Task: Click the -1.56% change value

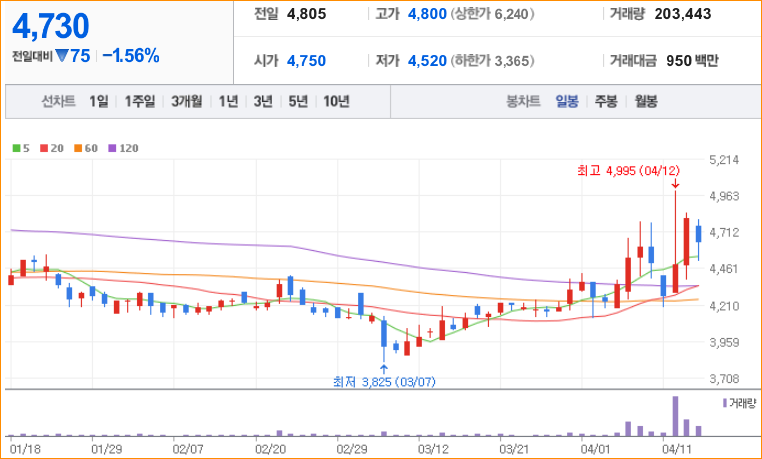Action: pyautogui.click(x=131, y=56)
